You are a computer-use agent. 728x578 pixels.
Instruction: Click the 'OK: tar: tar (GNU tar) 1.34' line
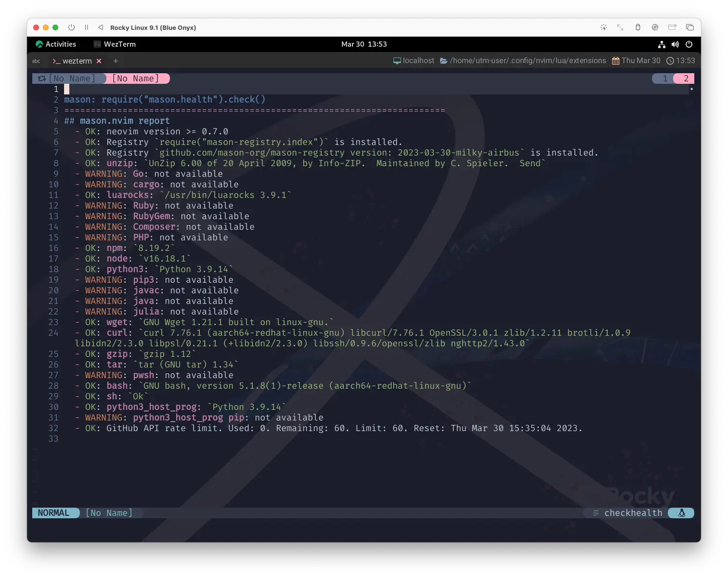[156, 365]
